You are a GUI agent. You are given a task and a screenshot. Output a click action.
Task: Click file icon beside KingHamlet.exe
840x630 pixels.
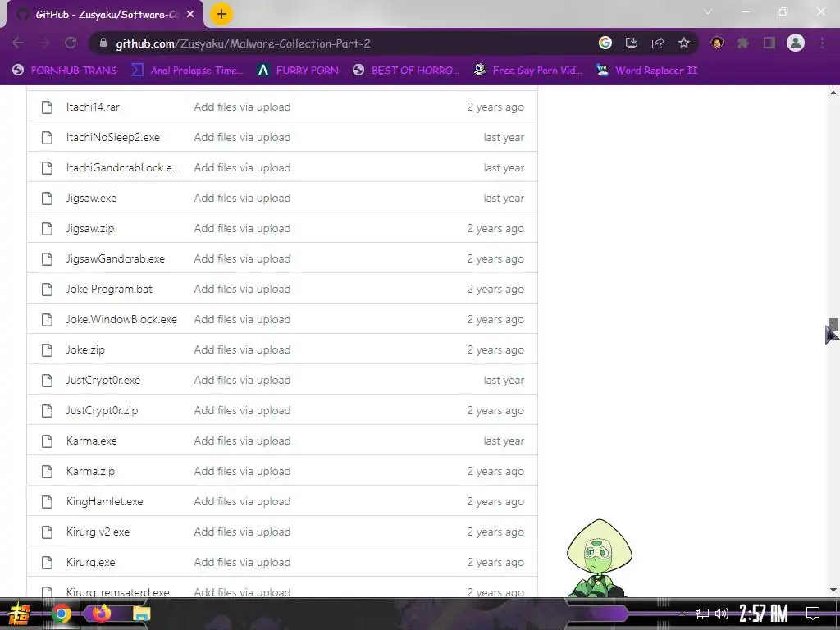point(47,502)
